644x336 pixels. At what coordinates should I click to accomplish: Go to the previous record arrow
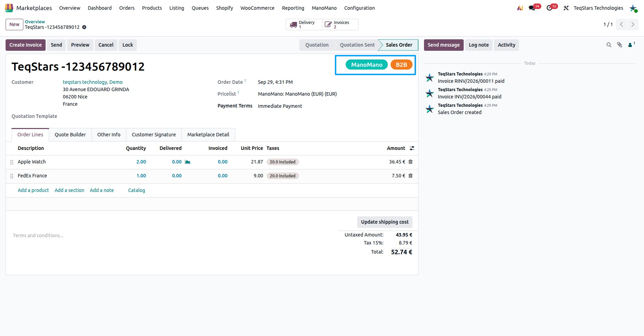point(621,24)
